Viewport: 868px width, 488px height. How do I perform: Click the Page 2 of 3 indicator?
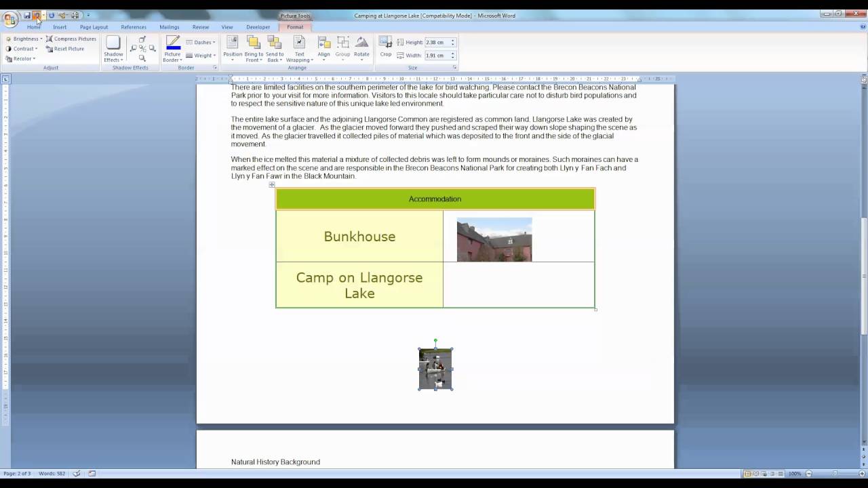pyautogui.click(x=16, y=473)
